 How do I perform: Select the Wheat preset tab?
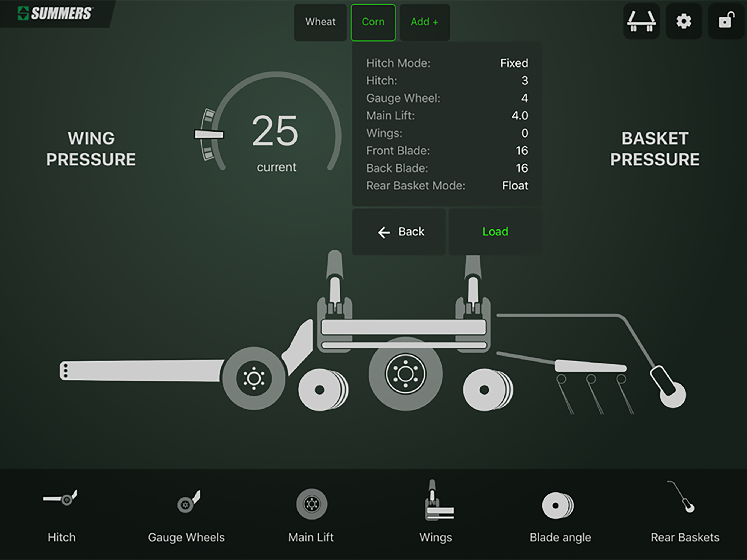click(320, 22)
